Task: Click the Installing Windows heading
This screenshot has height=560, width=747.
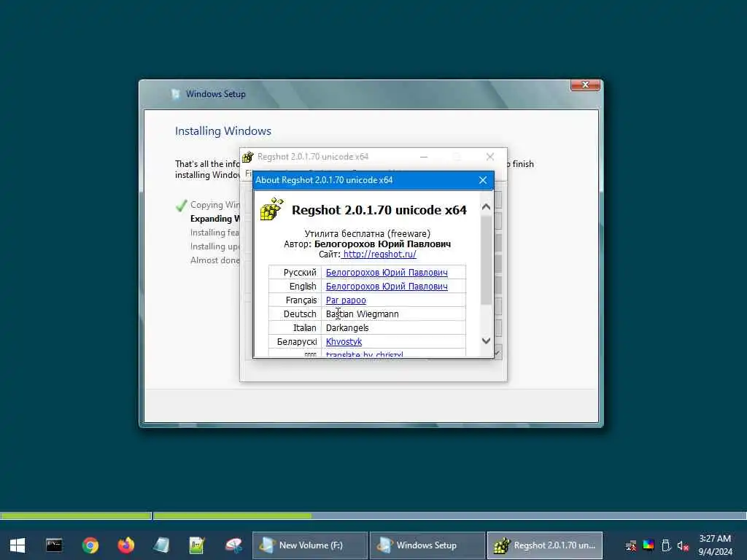Action: 223,131
